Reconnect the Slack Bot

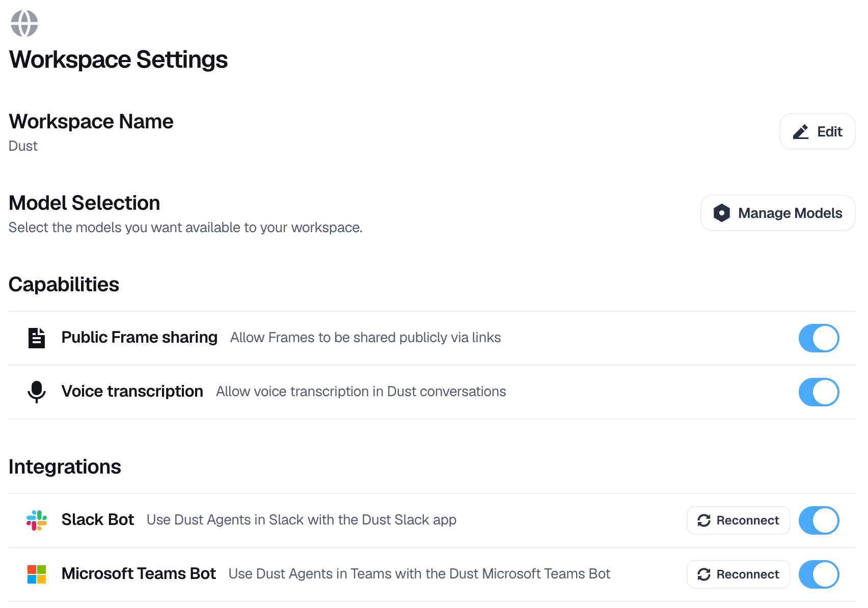point(738,520)
